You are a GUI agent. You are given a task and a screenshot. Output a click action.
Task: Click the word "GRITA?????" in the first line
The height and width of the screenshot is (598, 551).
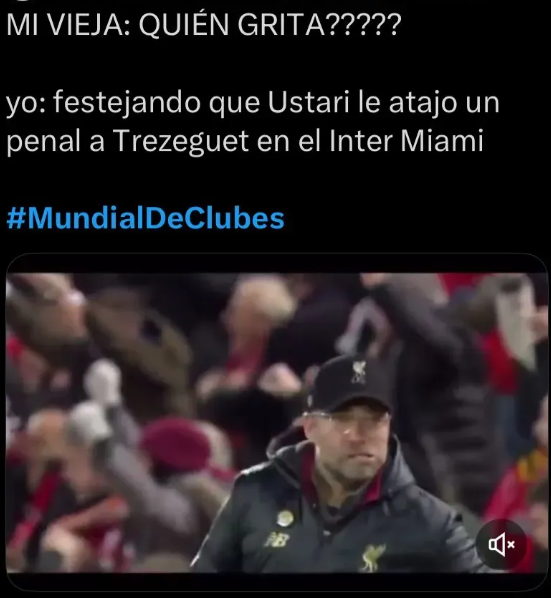(x=319, y=24)
